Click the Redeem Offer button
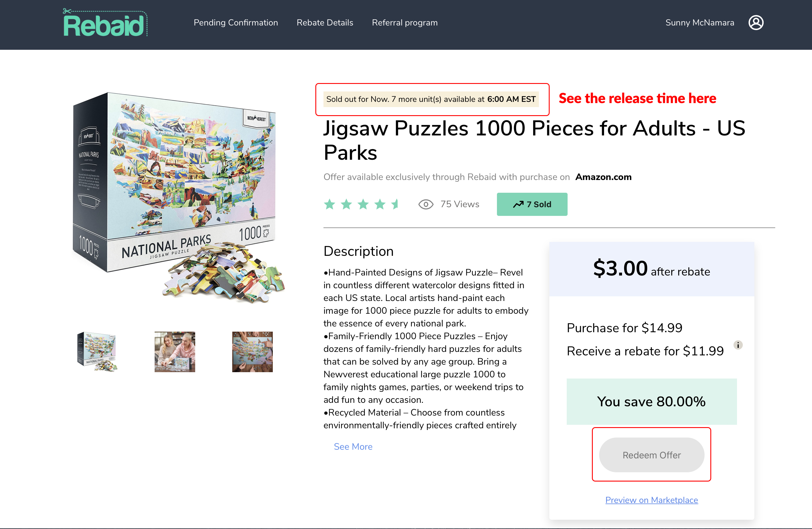Screen dimensions: 812x529 point(651,455)
